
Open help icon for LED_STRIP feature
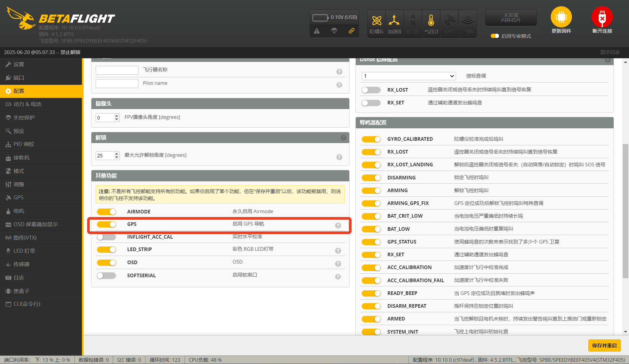tap(338, 251)
